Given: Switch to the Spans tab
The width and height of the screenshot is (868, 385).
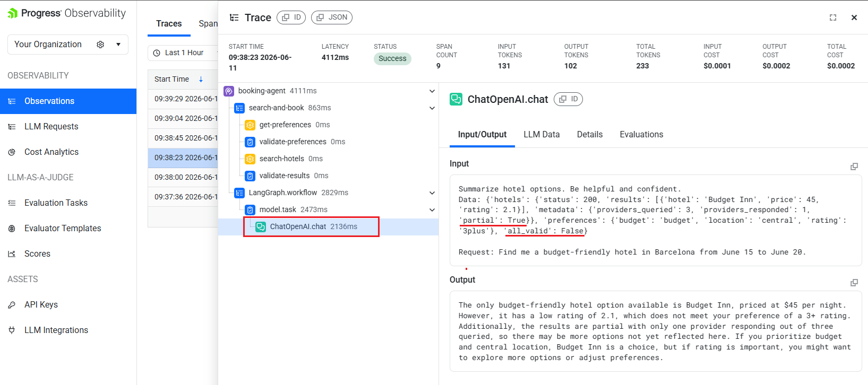Looking at the screenshot, I should [x=208, y=24].
